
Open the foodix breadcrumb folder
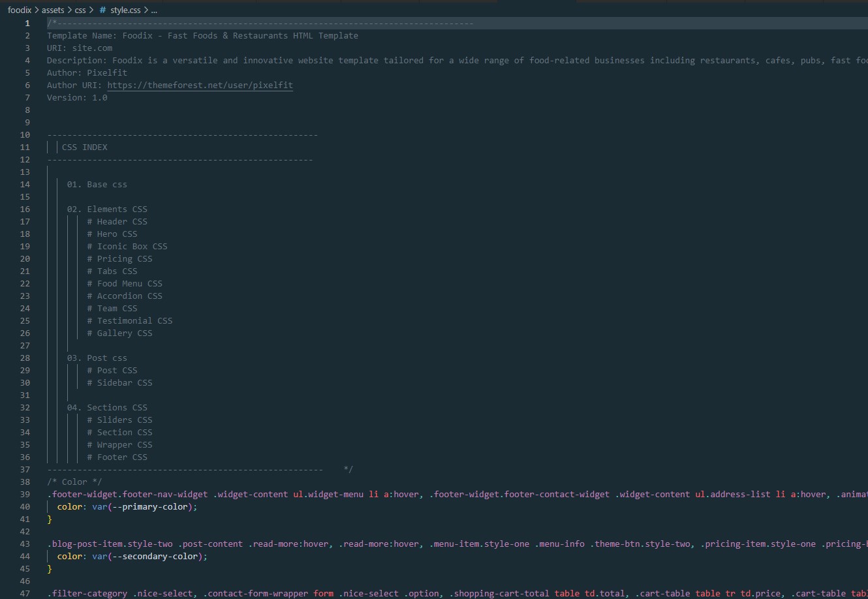[20, 10]
